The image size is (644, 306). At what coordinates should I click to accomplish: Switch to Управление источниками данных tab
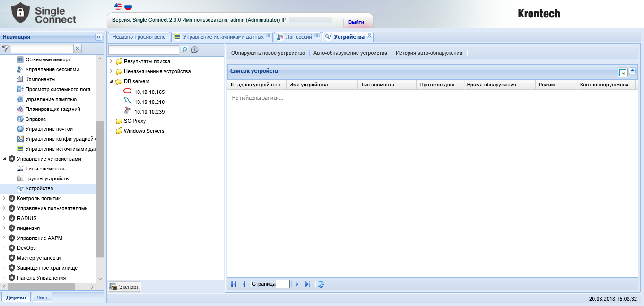[x=223, y=37]
